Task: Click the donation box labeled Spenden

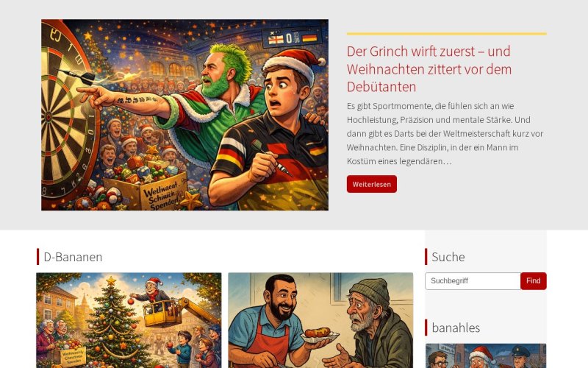Action: click(146, 191)
